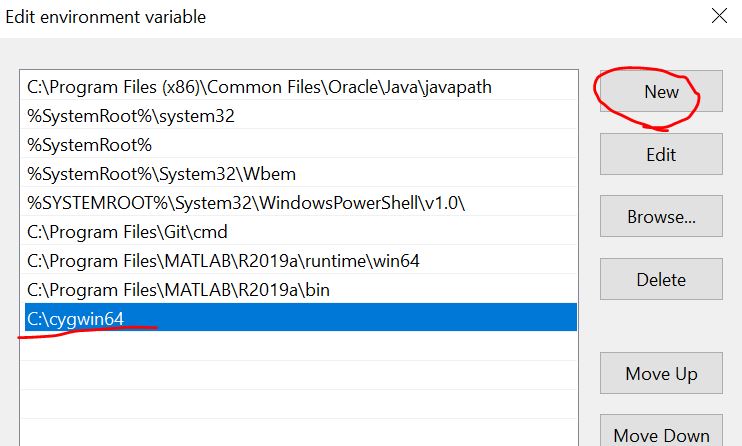
Task: Select the WindowsPowerShell\v1.0 path entry
Action: (x=246, y=203)
